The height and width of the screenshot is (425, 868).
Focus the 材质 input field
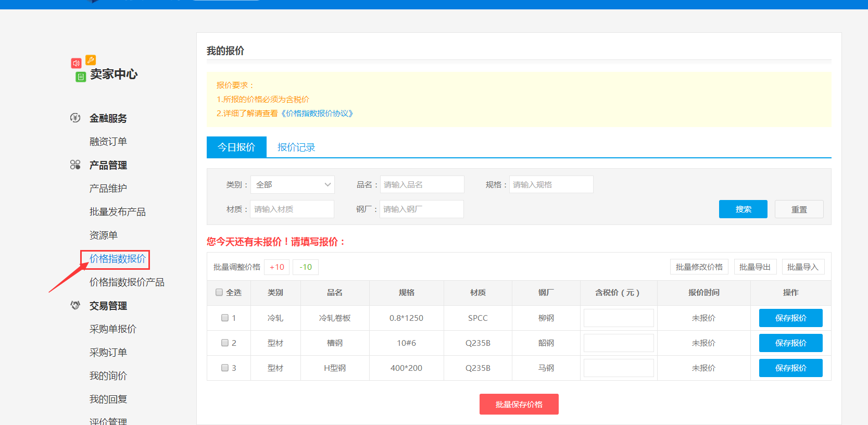click(x=292, y=209)
